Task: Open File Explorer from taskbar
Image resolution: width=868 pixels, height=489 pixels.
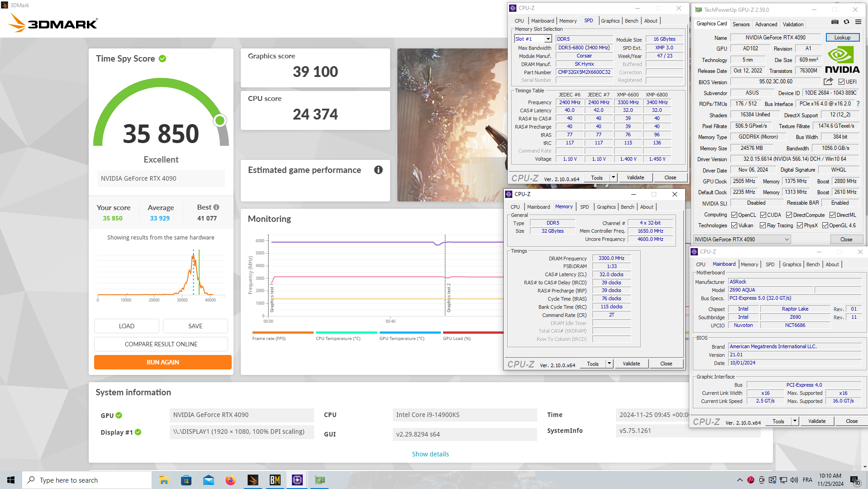Action: [x=164, y=480]
